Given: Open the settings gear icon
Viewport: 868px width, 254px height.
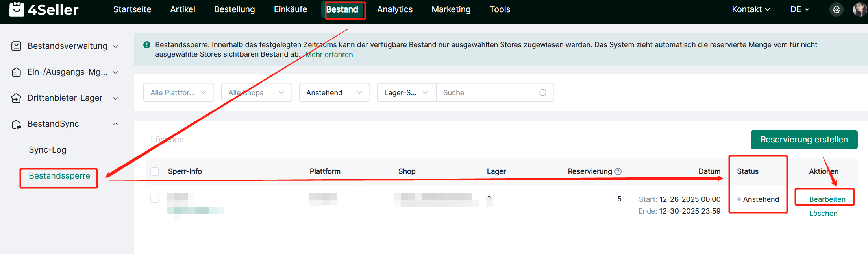Looking at the screenshot, I should (837, 10).
